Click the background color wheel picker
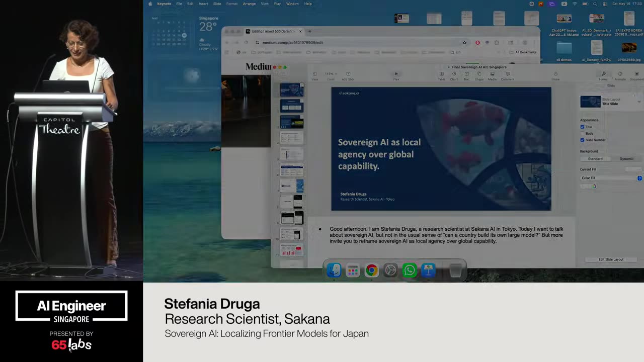The image size is (644, 362). [594, 187]
